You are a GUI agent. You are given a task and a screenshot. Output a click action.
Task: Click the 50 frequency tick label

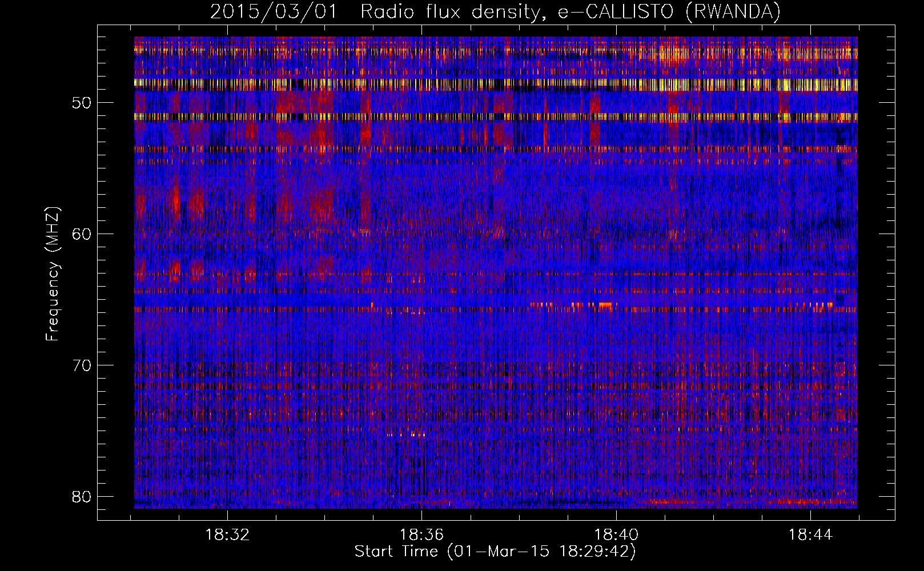82,103
